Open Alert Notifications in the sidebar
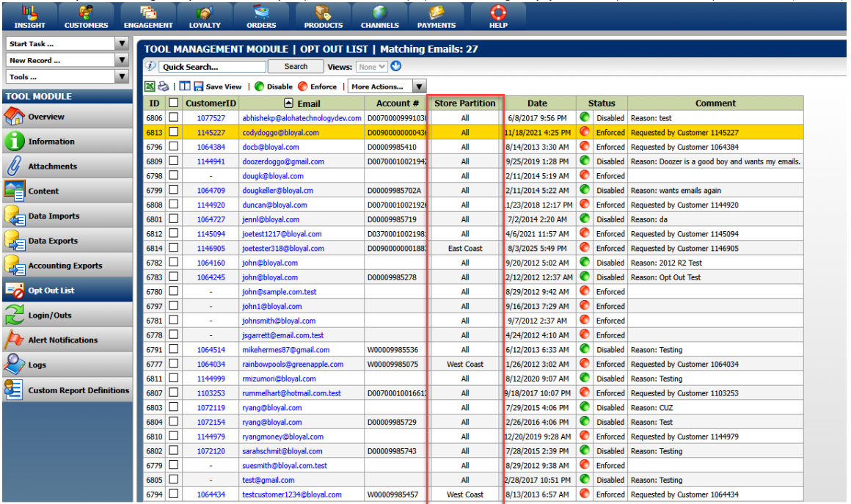851x504 pixels. pos(62,340)
